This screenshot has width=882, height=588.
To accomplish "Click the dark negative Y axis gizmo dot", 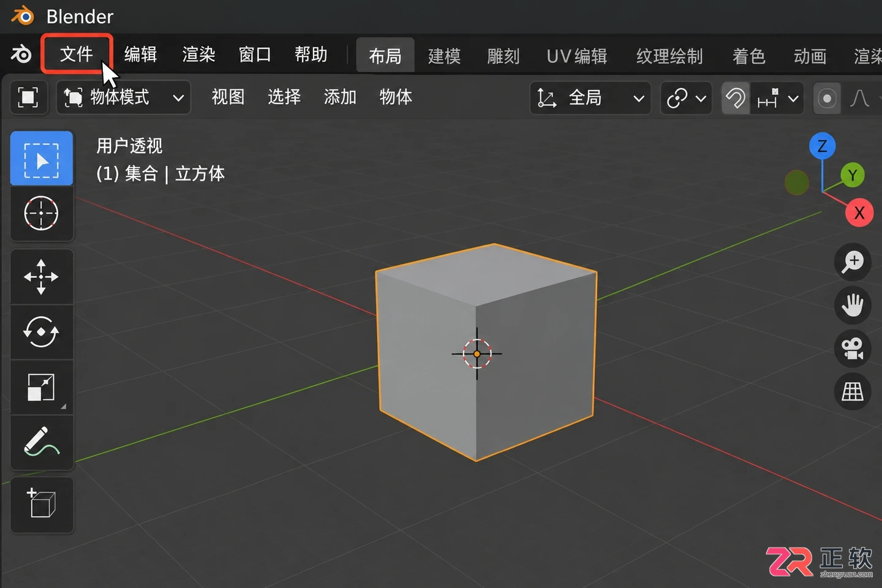I will coord(797,183).
